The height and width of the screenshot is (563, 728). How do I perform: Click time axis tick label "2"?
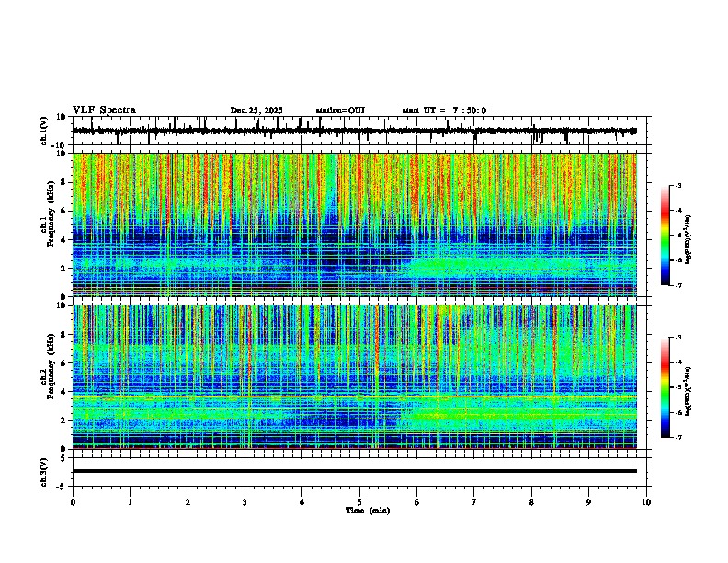pos(188,502)
